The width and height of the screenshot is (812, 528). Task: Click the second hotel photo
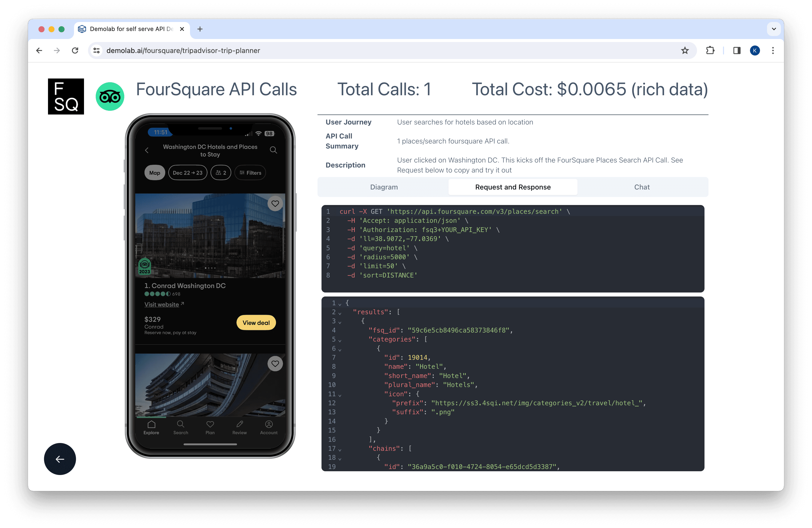coord(210,385)
